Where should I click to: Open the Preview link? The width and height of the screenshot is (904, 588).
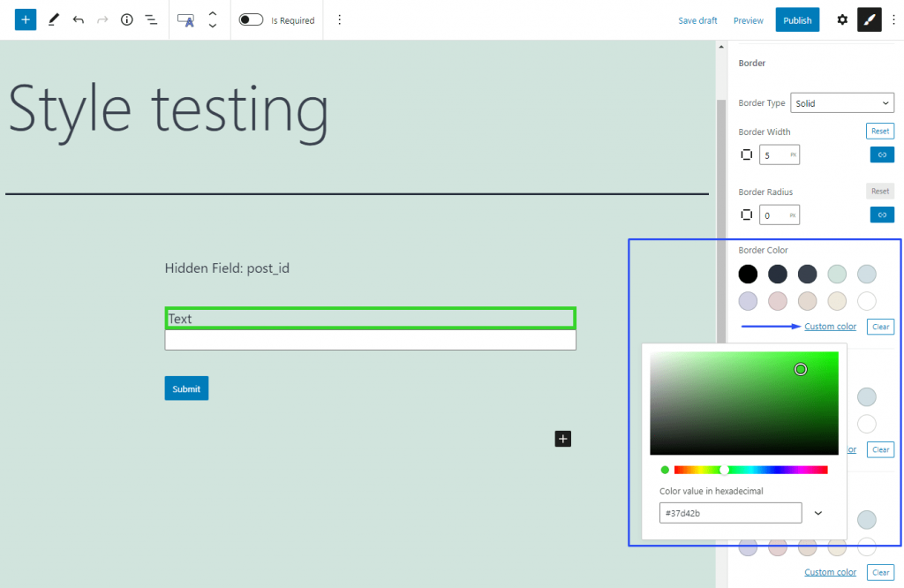click(749, 20)
